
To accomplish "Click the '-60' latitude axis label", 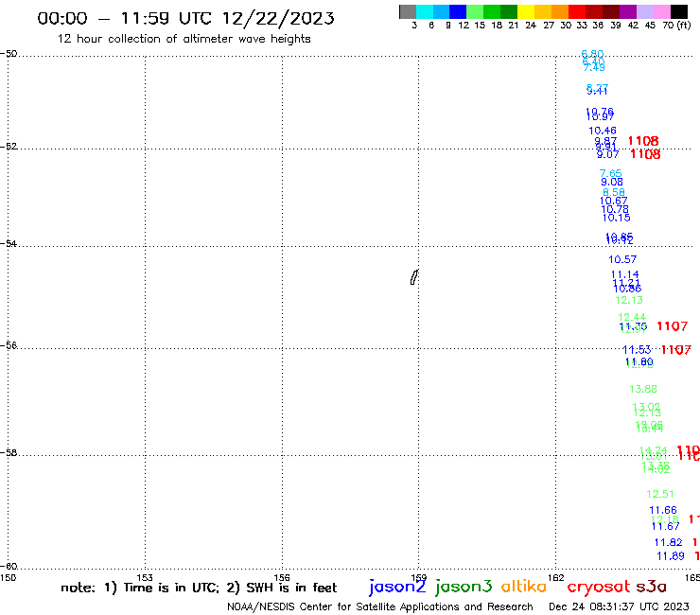I will (x=9, y=567).
